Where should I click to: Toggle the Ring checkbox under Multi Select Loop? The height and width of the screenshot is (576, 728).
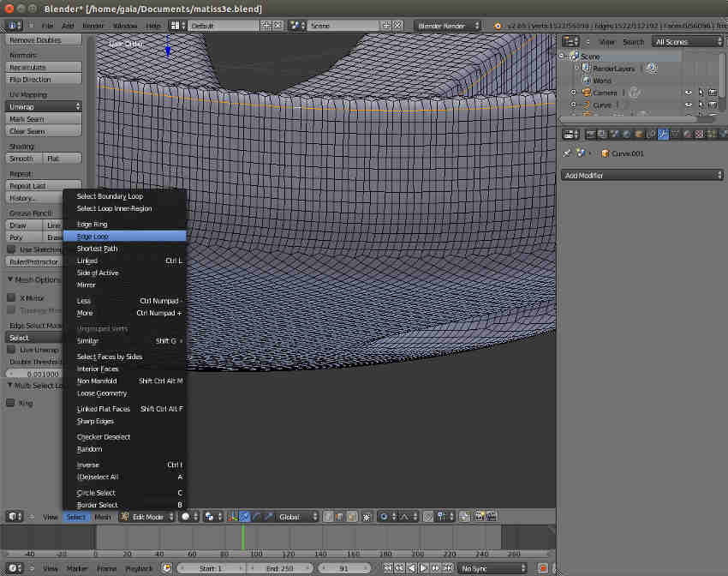tap(12, 403)
